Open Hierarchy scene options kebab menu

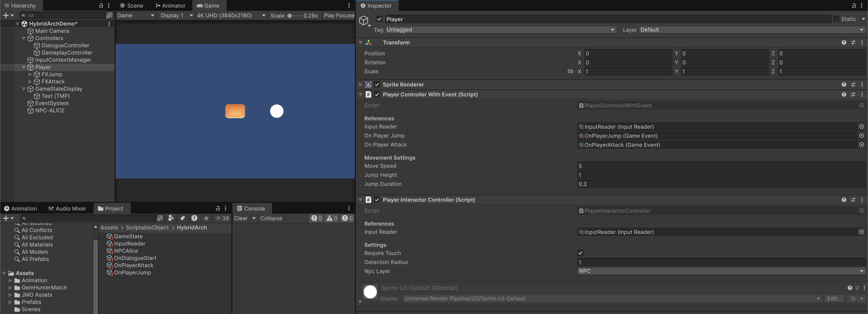click(109, 23)
